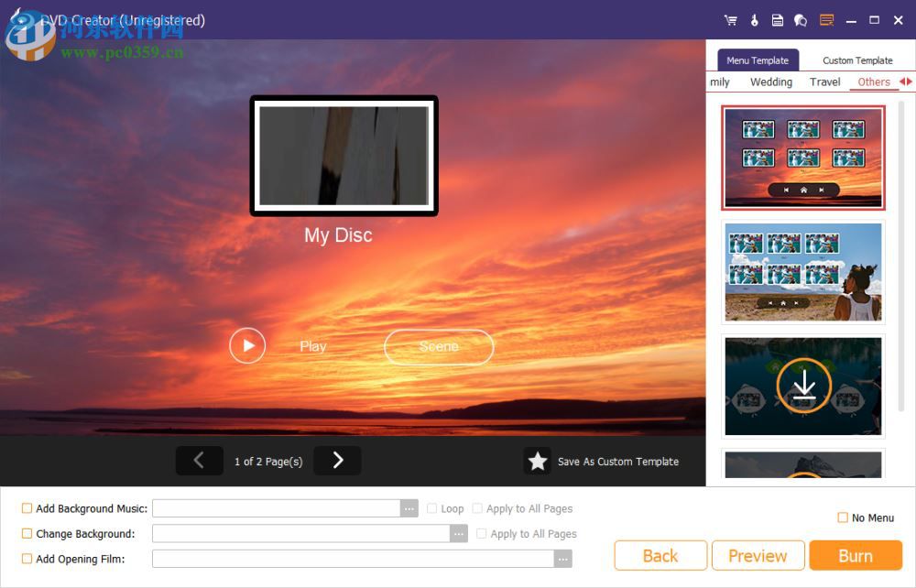This screenshot has height=588, width=916.
Task: Select the Wedding template category
Action: tap(770, 82)
